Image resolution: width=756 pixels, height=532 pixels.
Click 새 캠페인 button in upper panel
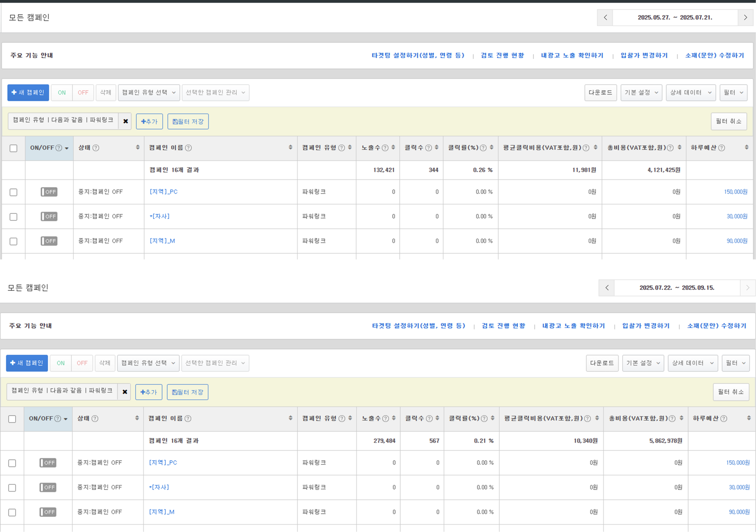(x=28, y=93)
